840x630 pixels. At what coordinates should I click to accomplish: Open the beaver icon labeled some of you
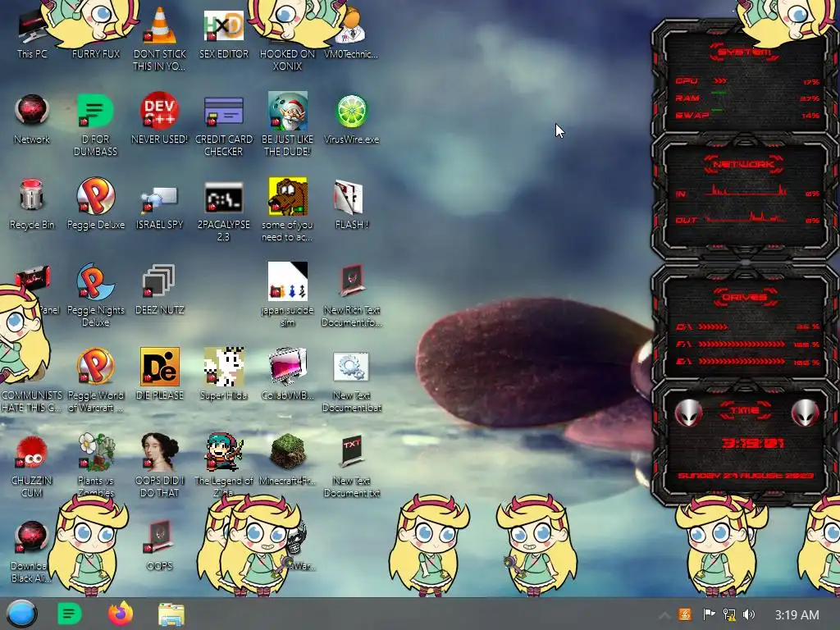tap(288, 209)
